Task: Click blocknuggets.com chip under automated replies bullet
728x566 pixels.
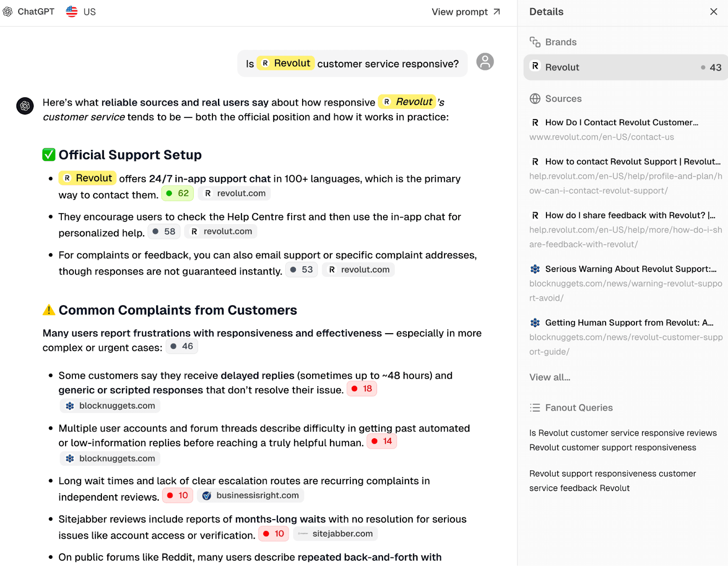Action: [x=110, y=458]
